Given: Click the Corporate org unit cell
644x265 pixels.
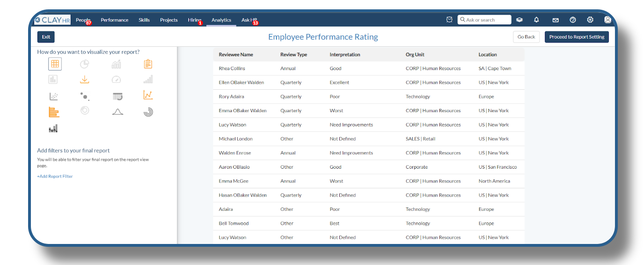Looking at the screenshot, I should [417, 167].
